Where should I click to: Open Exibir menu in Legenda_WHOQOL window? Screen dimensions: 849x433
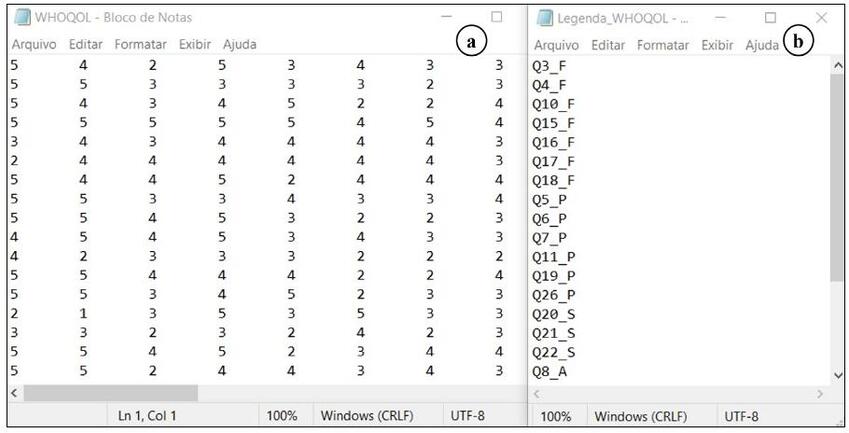717,45
